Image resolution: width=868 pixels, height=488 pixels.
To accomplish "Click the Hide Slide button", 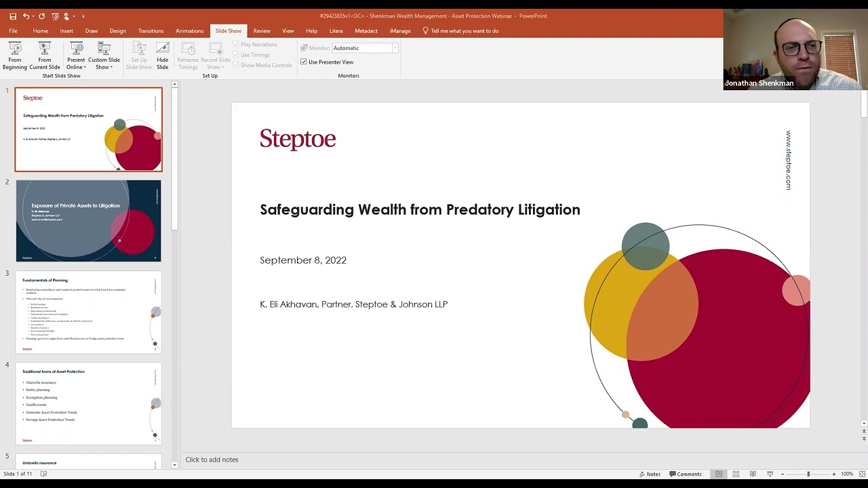I will pyautogui.click(x=163, y=56).
